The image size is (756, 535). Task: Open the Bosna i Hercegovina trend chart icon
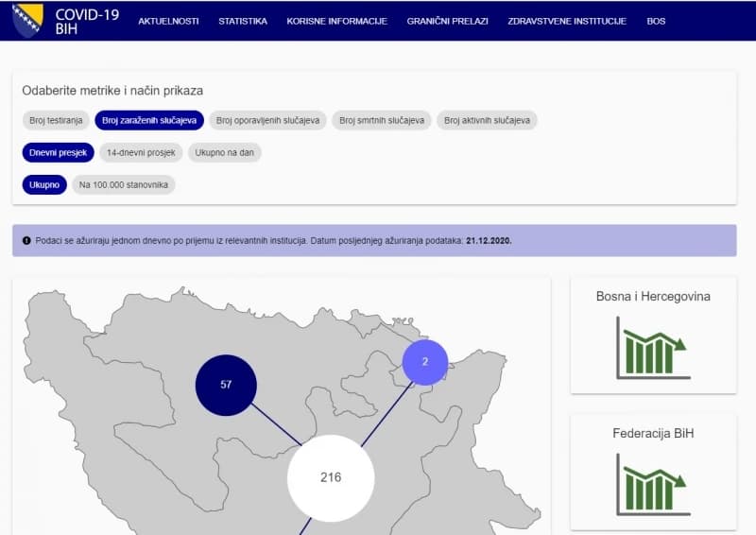tap(653, 348)
